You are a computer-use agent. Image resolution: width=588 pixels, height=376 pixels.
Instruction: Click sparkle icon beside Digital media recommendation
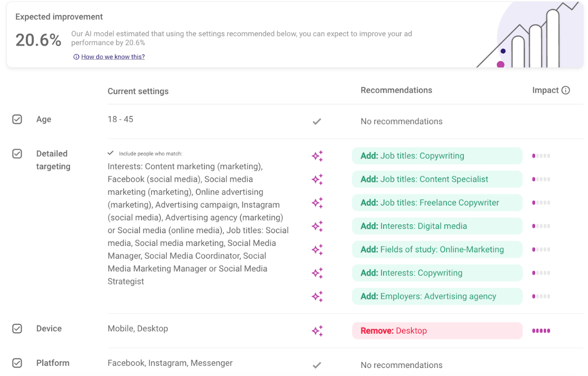[x=317, y=226]
